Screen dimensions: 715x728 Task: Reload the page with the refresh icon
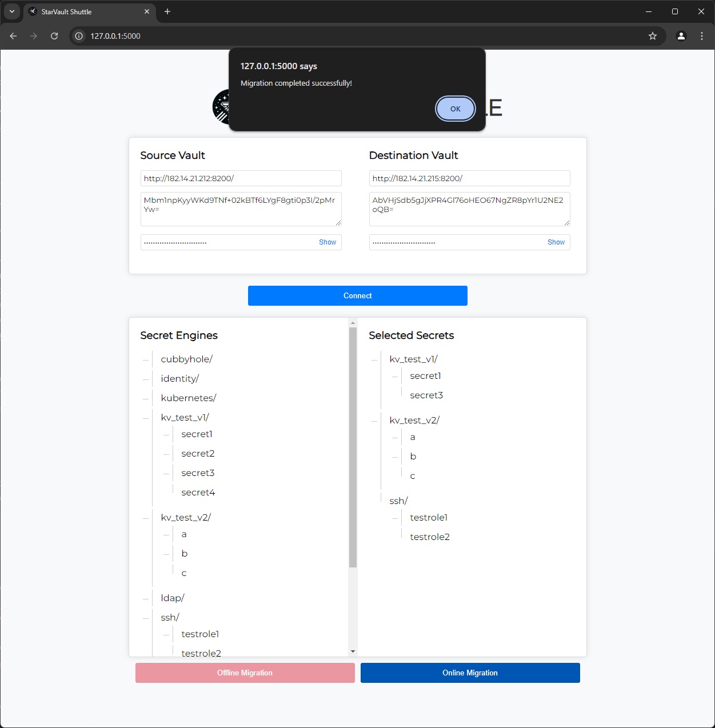pyautogui.click(x=54, y=36)
